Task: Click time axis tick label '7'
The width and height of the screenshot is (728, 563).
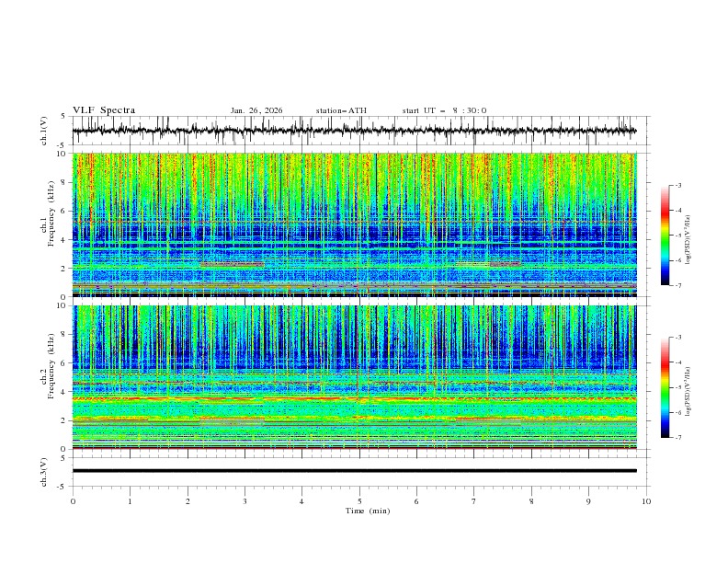Action: click(x=474, y=501)
